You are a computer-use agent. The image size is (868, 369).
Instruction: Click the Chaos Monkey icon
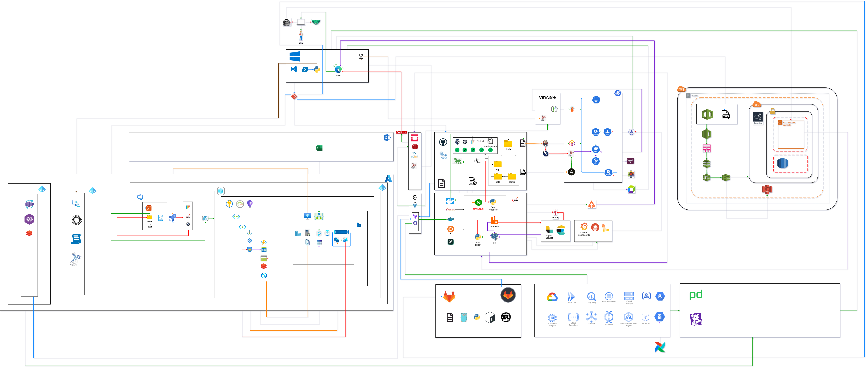pyautogui.click(x=286, y=22)
